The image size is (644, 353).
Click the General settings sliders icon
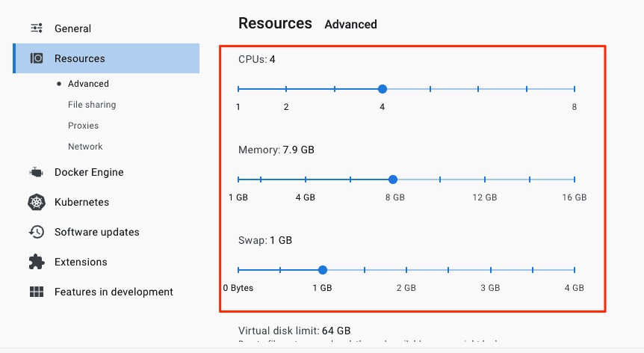point(36,28)
